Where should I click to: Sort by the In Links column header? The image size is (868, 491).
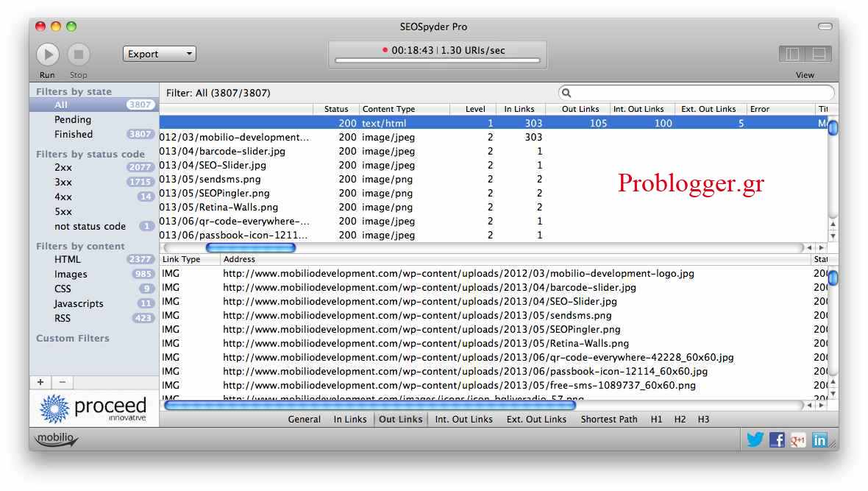[521, 109]
